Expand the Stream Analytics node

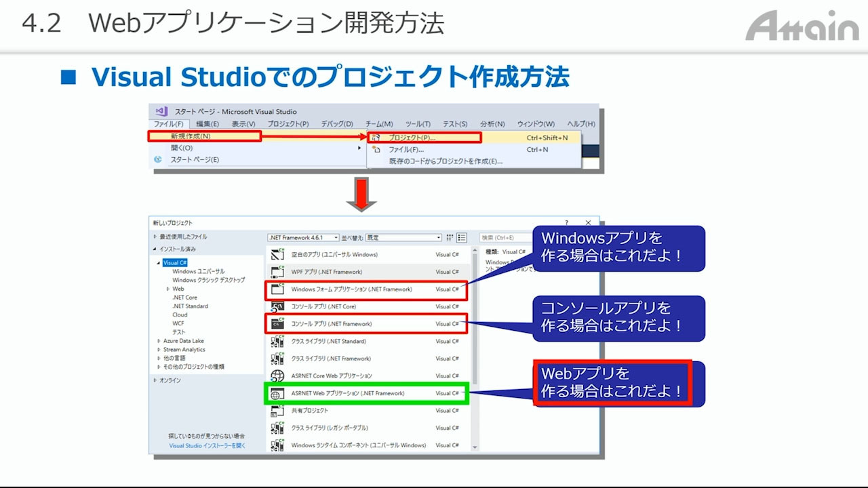159,350
